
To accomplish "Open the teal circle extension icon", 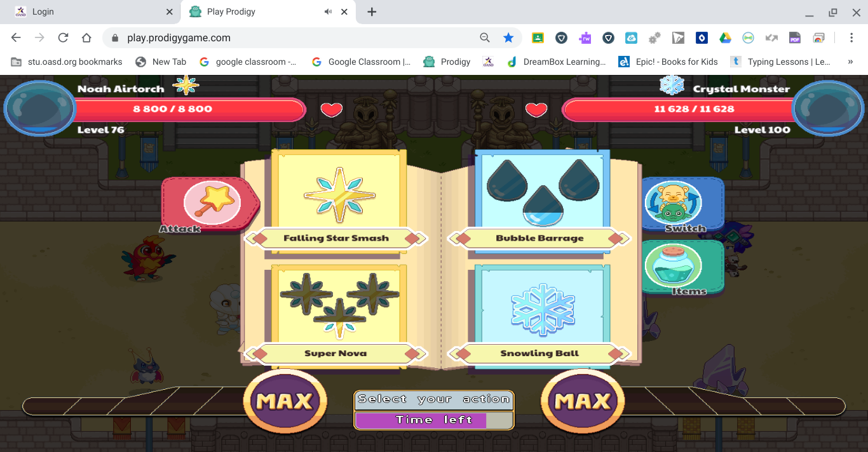I will (749, 37).
